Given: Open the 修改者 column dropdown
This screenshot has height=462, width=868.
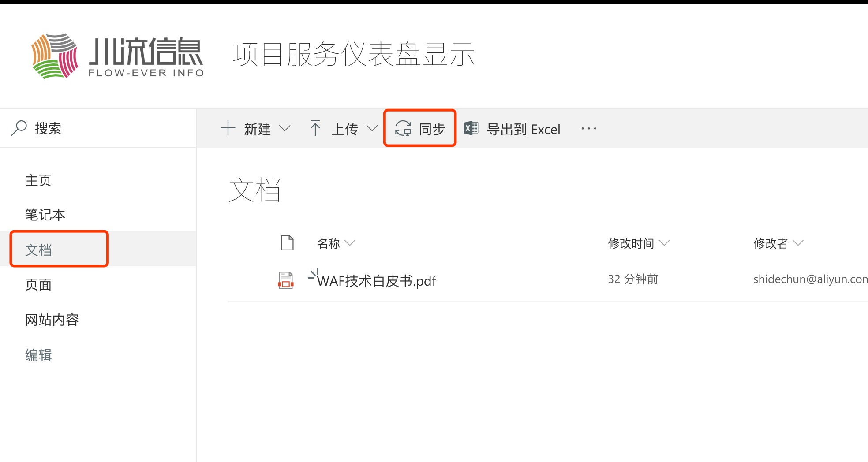Looking at the screenshot, I should point(798,243).
